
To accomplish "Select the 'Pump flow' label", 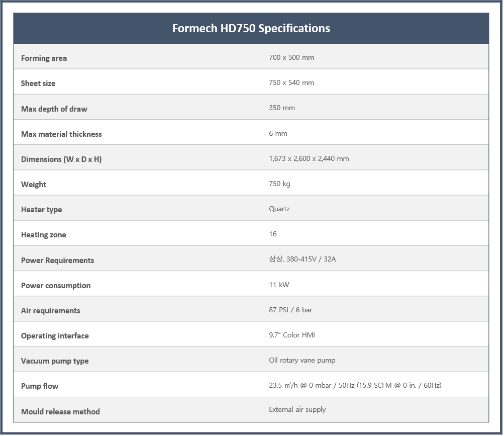I will 40,386.
